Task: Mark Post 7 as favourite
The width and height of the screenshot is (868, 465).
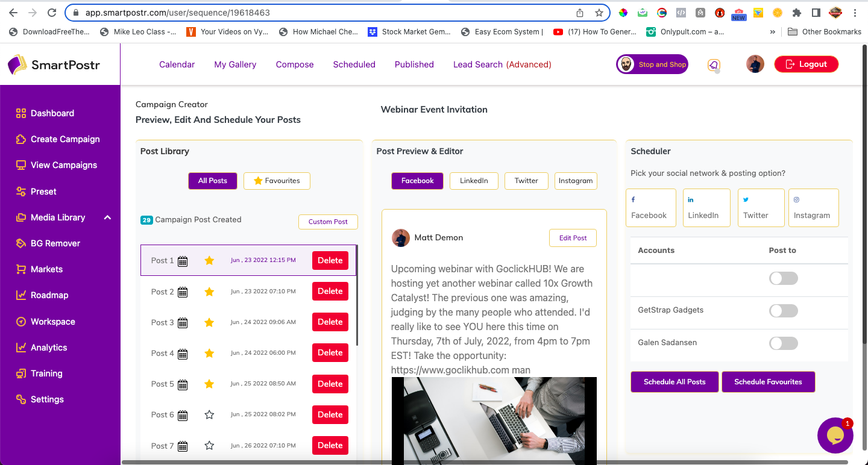Action: 209,446
